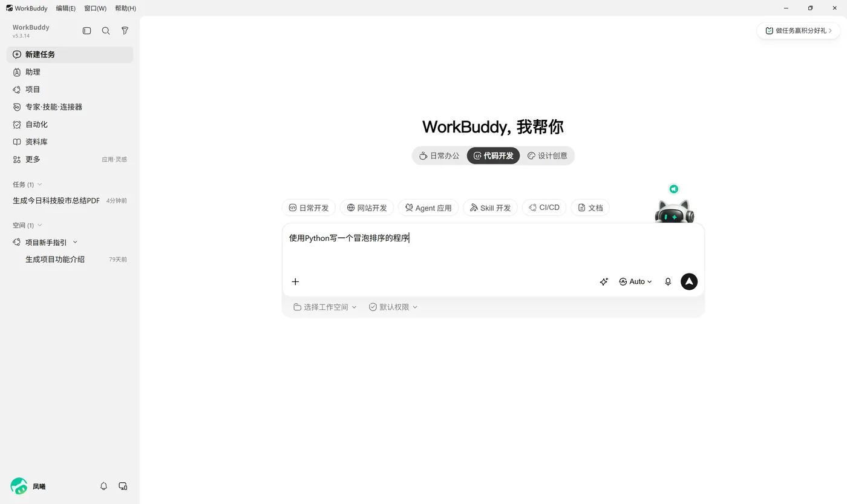847x504 pixels.
Task: Open the 更多 more section
Action: [x=70, y=160]
